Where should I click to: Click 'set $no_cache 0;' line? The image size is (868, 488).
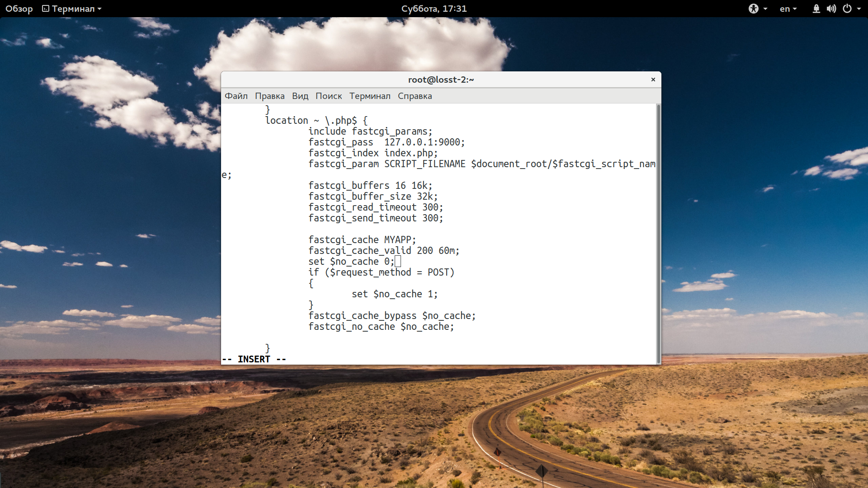click(351, 262)
